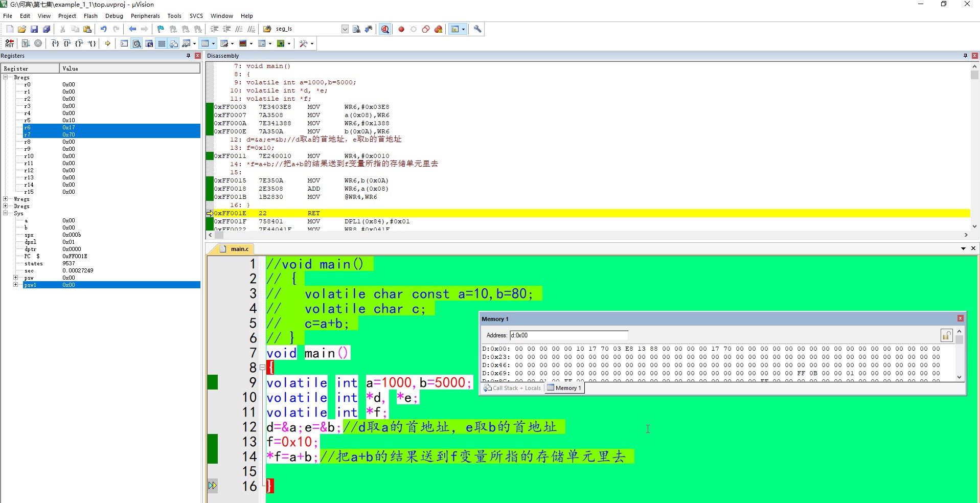Toggle the Disassembly Window button
The height and width of the screenshot is (503, 980).
pyautogui.click(x=137, y=43)
